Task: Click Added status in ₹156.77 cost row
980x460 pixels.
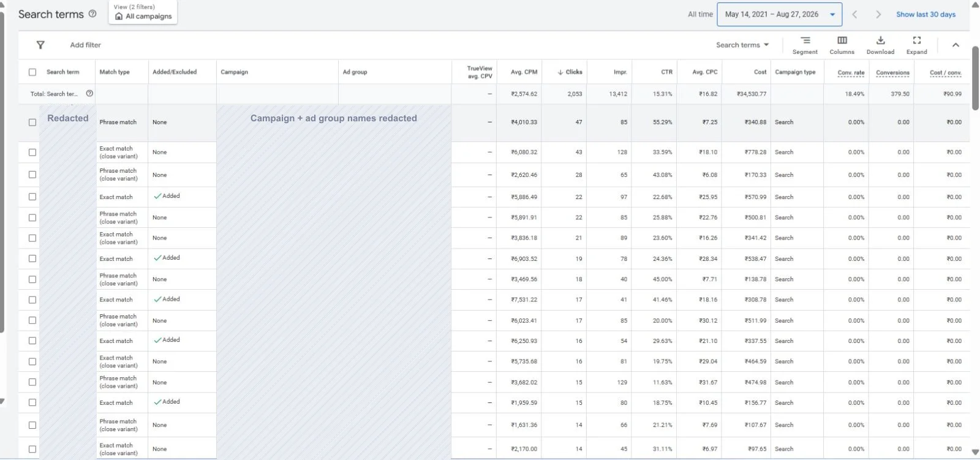Action: coord(167,402)
